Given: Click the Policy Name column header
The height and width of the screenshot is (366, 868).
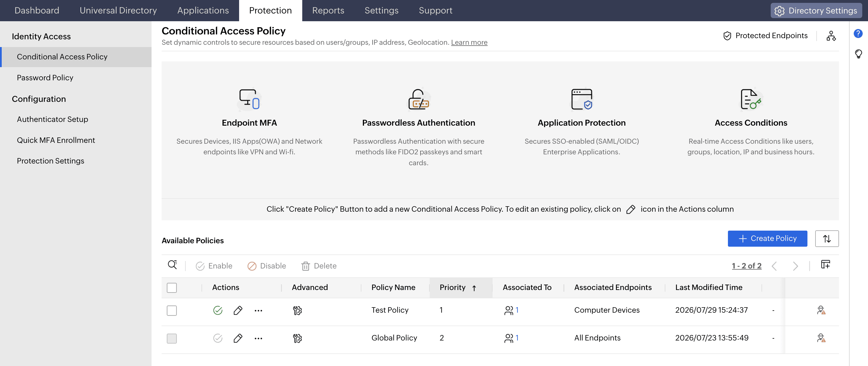Looking at the screenshot, I should pos(393,287).
